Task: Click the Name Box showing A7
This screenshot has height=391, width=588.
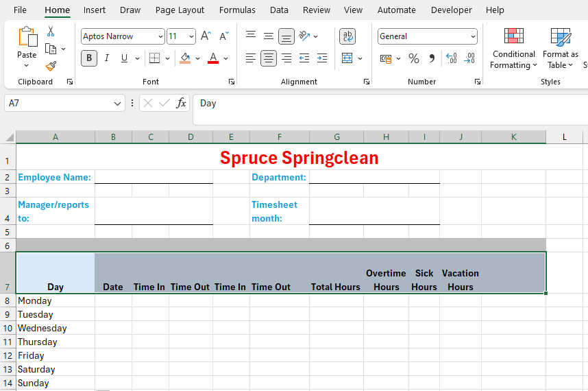Action: point(58,103)
